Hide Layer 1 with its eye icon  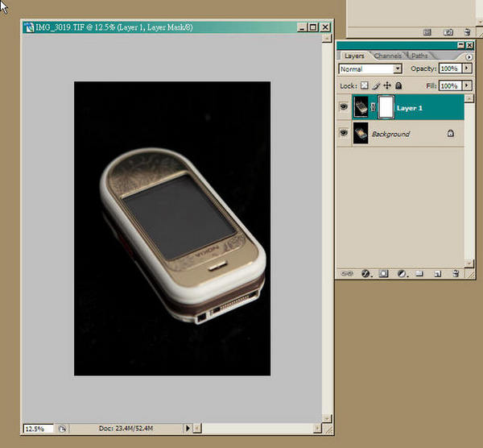[344, 107]
